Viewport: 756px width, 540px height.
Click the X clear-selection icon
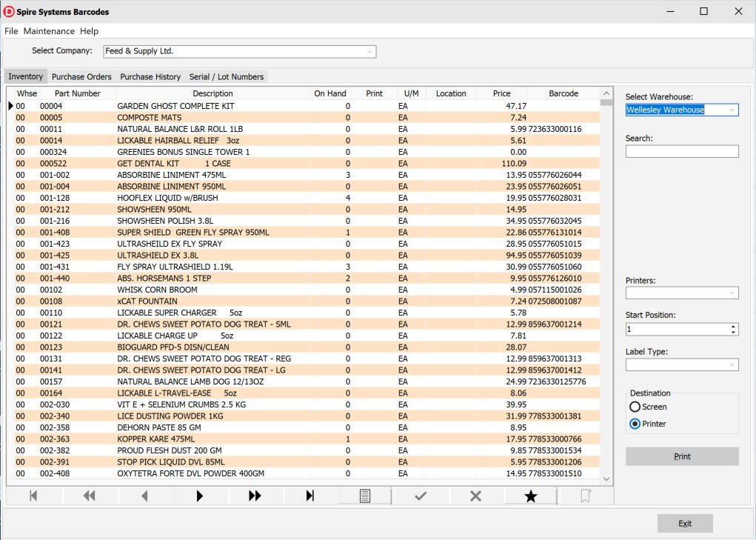click(x=475, y=496)
